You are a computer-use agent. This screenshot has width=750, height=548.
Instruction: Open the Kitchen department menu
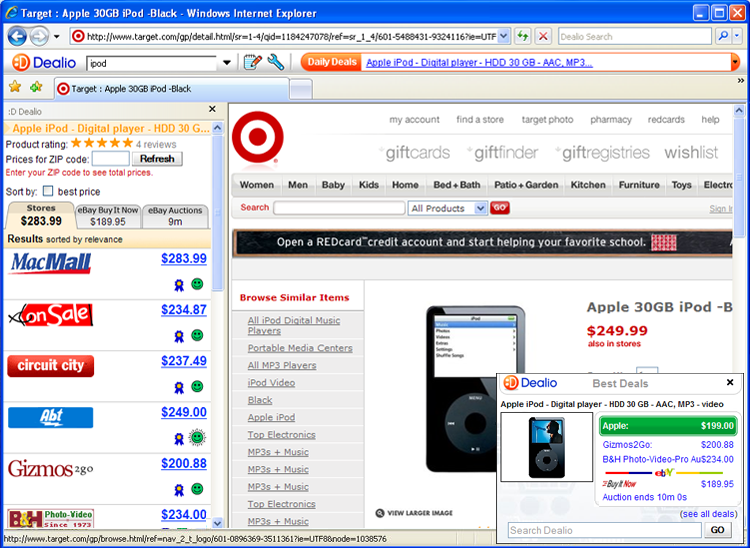588,185
